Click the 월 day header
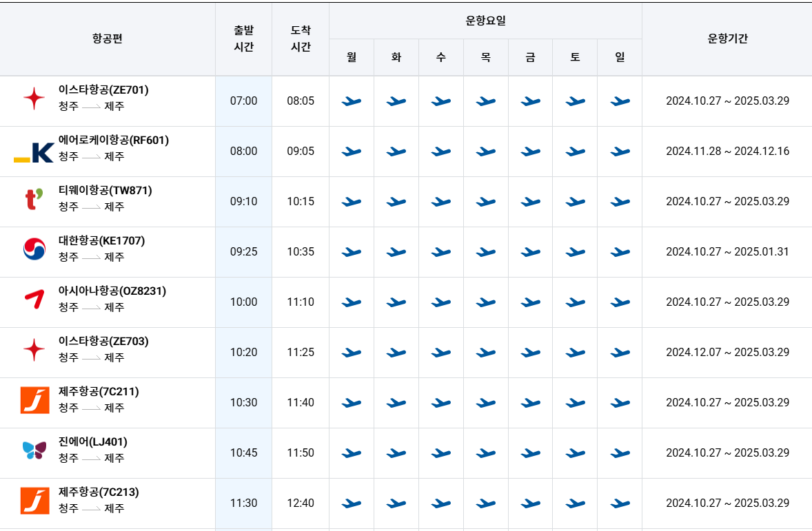812x531 pixels. tap(352, 57)
